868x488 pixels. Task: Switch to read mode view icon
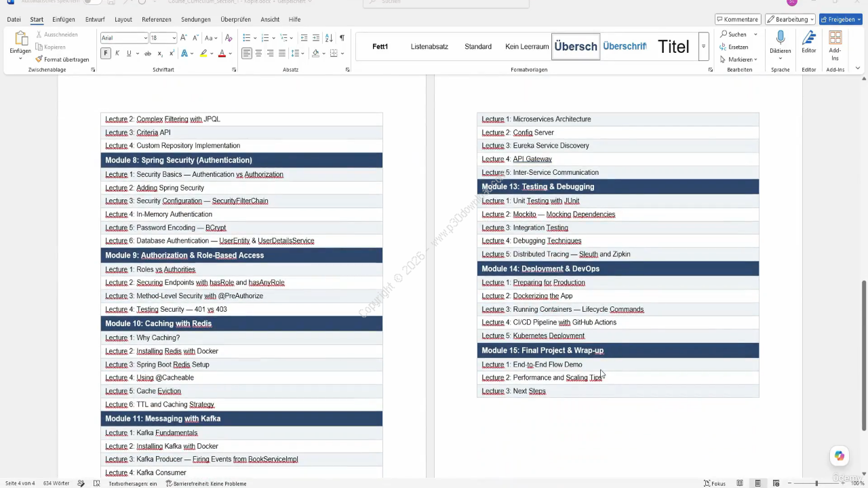pyautogui.click(x=740, y=483)
